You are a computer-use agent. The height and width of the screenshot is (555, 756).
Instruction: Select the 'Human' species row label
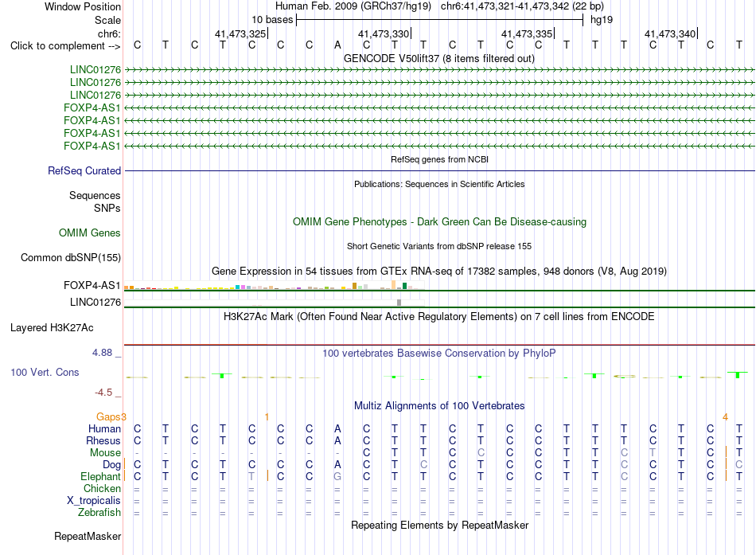pos(104,428)
